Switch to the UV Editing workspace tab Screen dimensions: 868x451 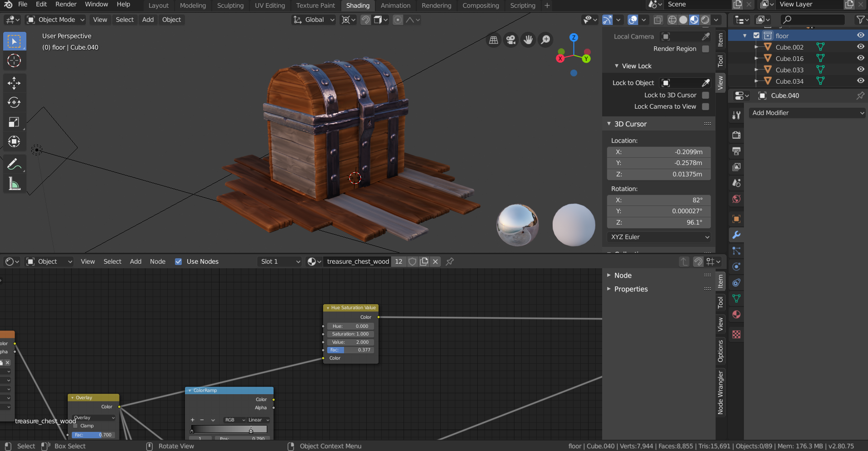tap(269, 5)
